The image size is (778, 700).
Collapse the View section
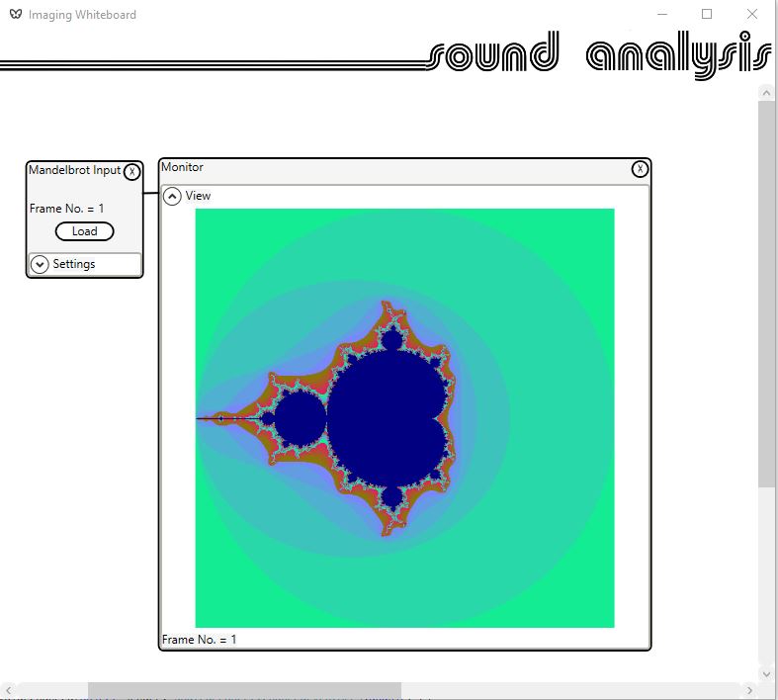[x=172, y=196]
